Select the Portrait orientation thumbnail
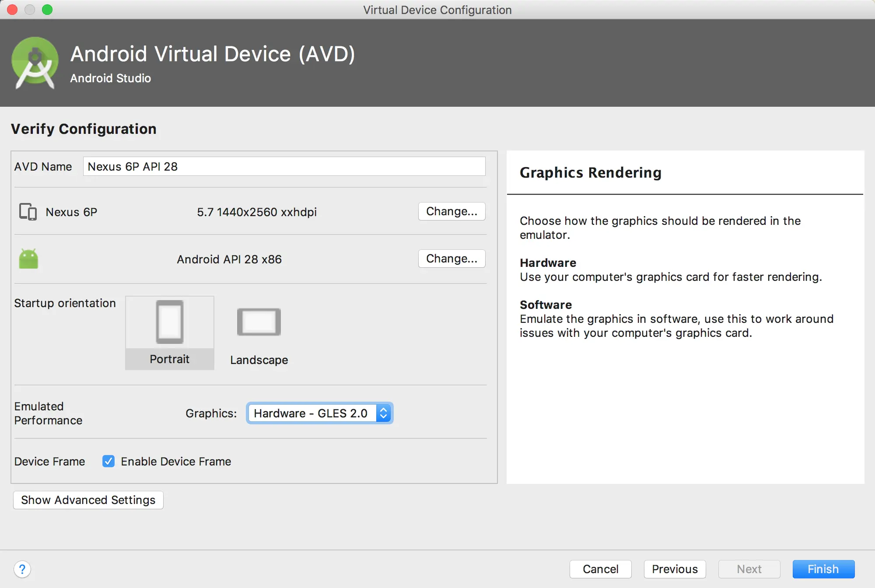The height and width of the screenshot is (588, 875). [169, 322]
